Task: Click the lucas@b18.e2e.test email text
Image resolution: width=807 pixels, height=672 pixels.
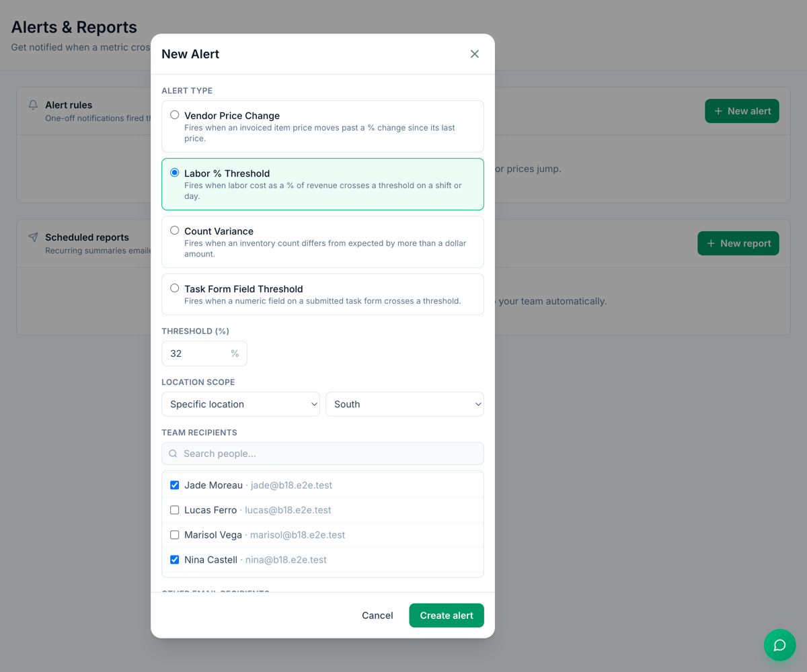Action: 288,510
